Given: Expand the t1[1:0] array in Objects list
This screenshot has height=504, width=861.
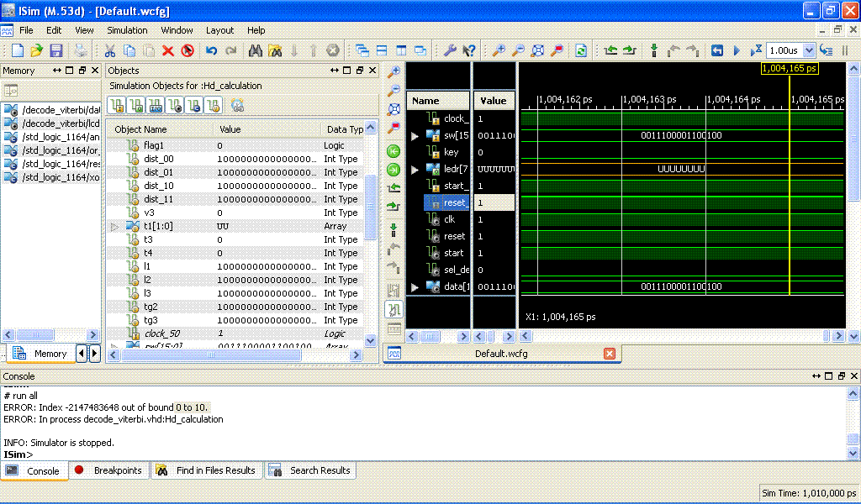Looking at the screenshot, I should click(115, 226).
